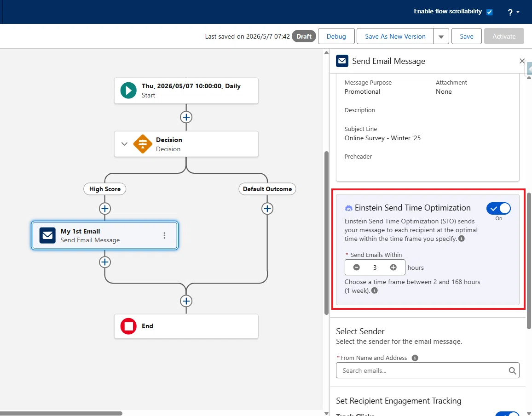Viewport: 532px width, 416px height.
Task: Add element above the End node
Action: tap(186, 301)
